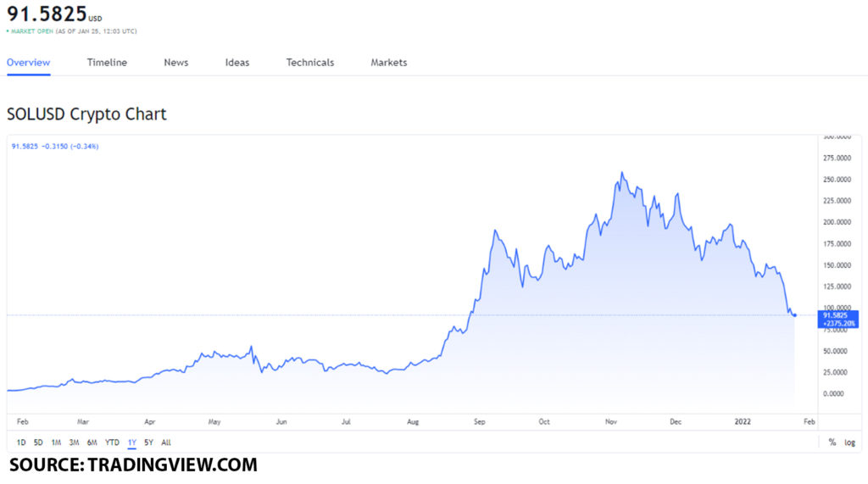Click the 250.0000 price axis label
This screenshot has height=484, width=868.
click(837, 180)
